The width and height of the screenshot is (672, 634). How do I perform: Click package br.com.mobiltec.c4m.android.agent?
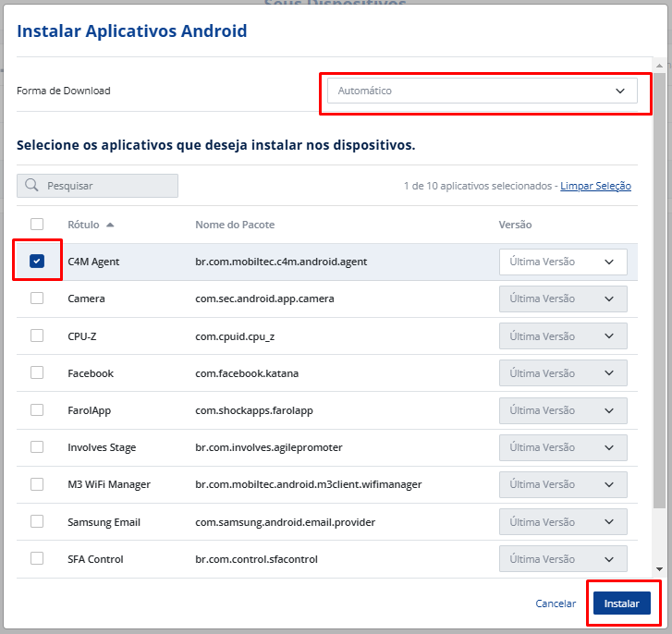click(x=281, y=262)
